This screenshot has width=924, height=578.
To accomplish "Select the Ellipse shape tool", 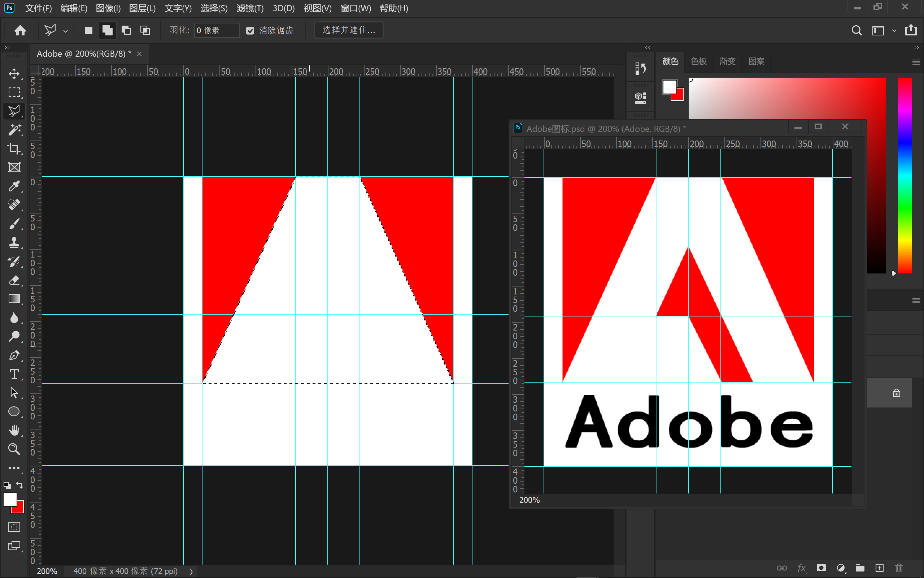I will pyautogui.click(x=14, y=411).
